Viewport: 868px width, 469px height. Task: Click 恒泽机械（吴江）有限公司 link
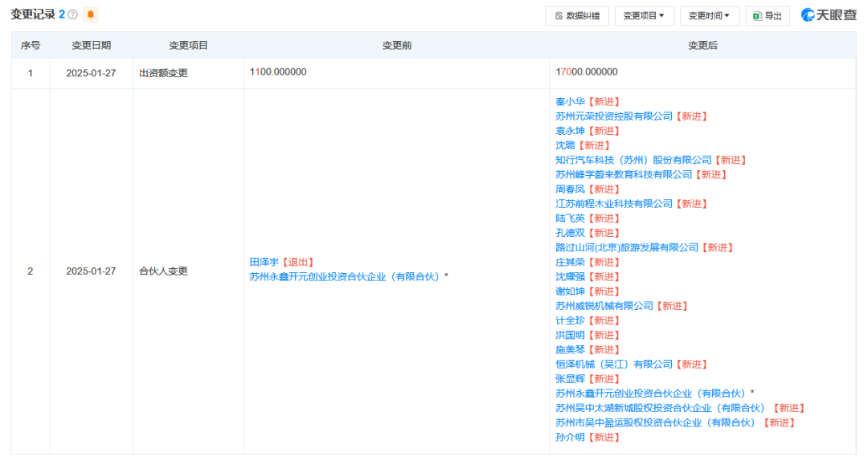click(x=613, y=365)
